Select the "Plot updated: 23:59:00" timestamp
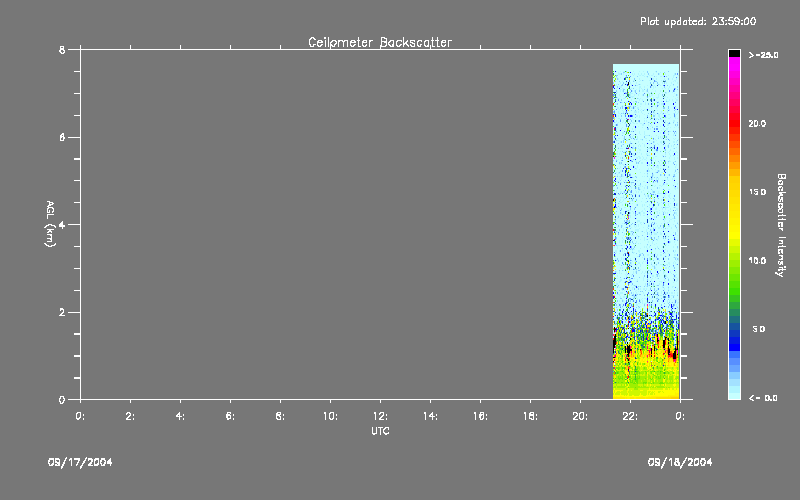The width and height of the screenshot is (800, 500). [698, 21]
